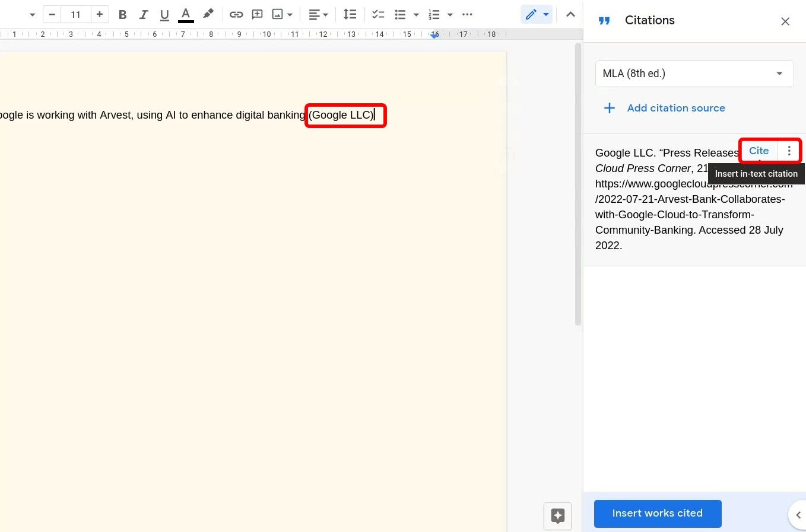Collapse the toolbar
Image resolution: width=806 pixels, height=532 pixels.
coord(570,14)
